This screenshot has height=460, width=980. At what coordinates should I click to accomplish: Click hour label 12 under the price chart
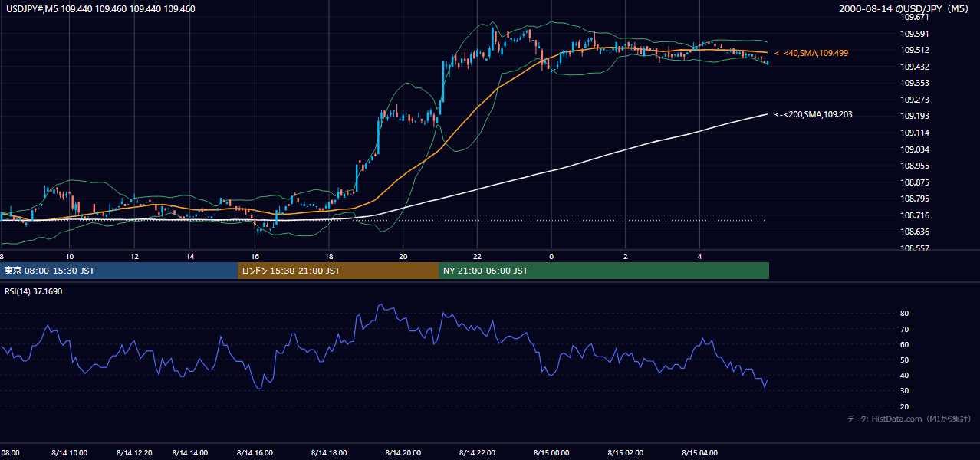coord(134,256)
